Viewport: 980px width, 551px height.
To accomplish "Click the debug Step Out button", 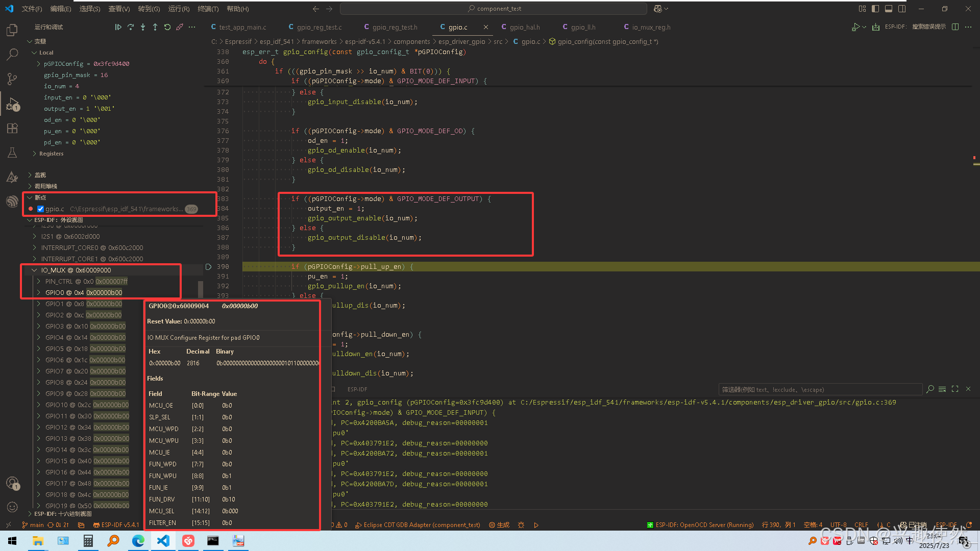I will point(155,27).
